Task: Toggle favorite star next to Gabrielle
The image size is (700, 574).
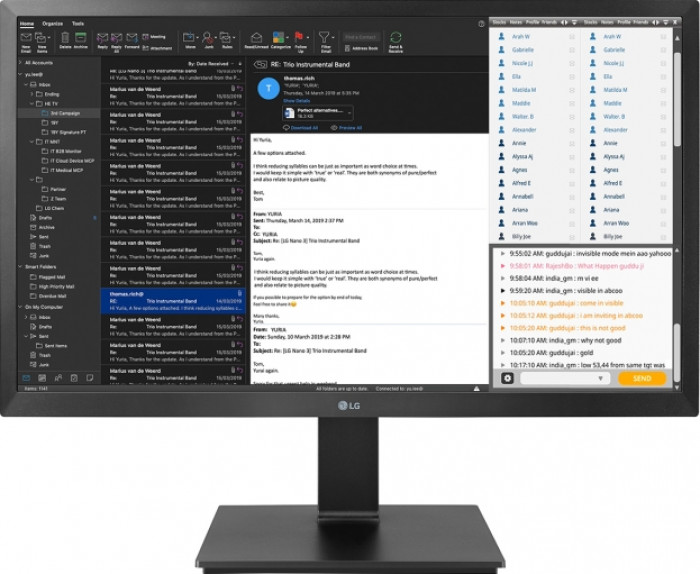Action: pyautogui.click(x=572, y=49)
